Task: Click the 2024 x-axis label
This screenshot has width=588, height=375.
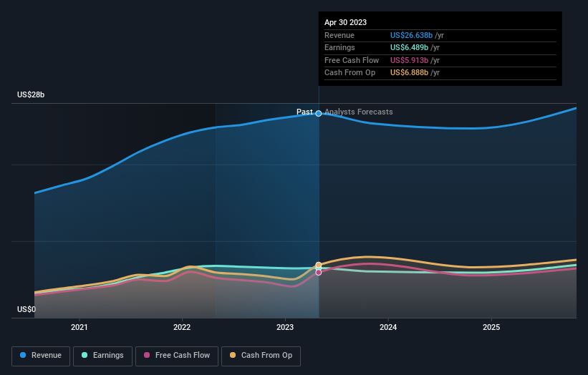Action: coord(388,328)
